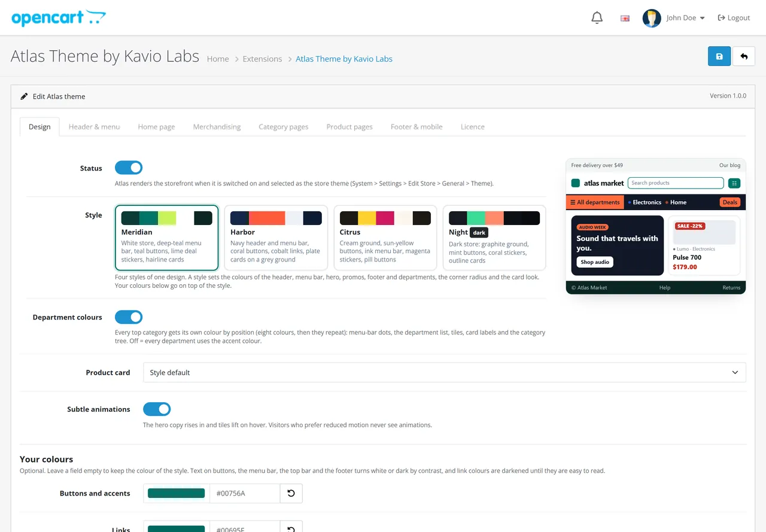This screenshot has height=532, width=766.
Task: Open All departments in preview
Action: point(595,202)
